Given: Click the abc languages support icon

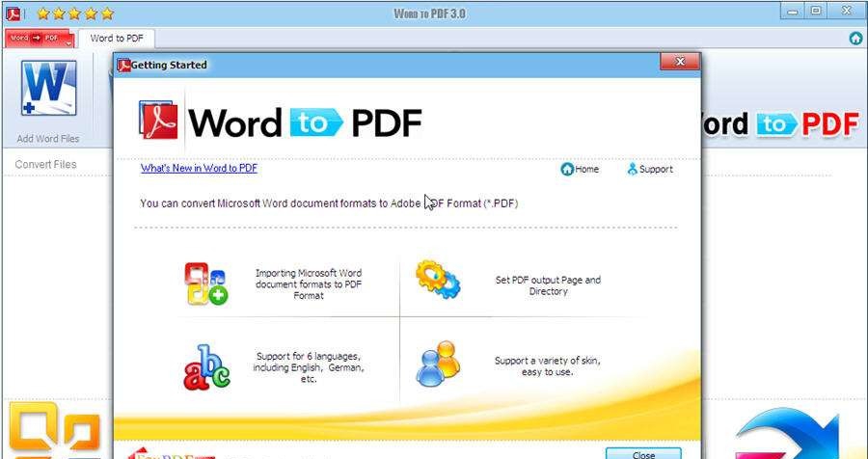Looking at the screenshot, I should tap(206, 367).
